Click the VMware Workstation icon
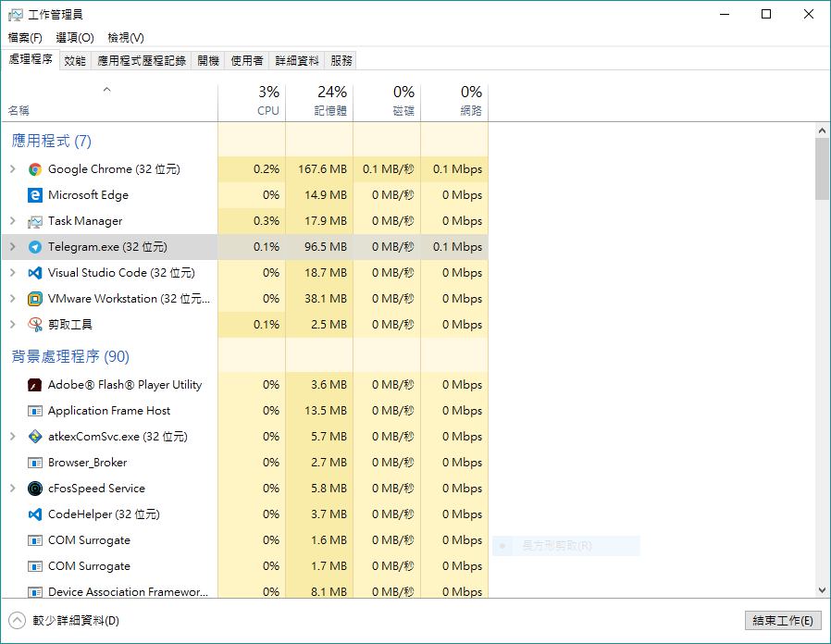 (x=35, y=299)
